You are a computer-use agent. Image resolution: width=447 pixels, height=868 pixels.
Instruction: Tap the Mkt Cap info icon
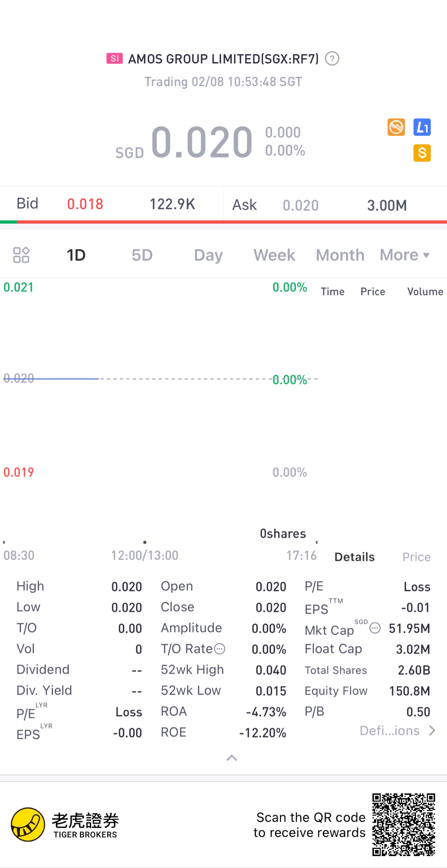[375, 628]
